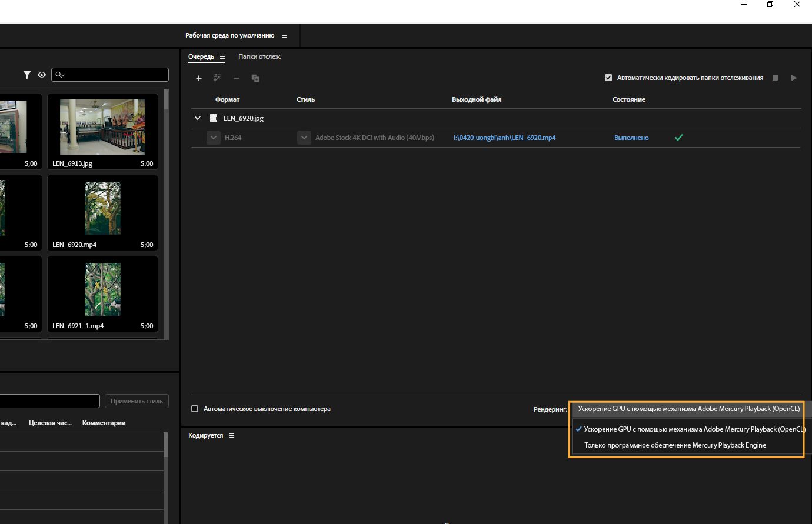The image size is (812, 524).
Task: Select the LEN_6913.jpg thumbnail
Action: (x=102, y=132)
